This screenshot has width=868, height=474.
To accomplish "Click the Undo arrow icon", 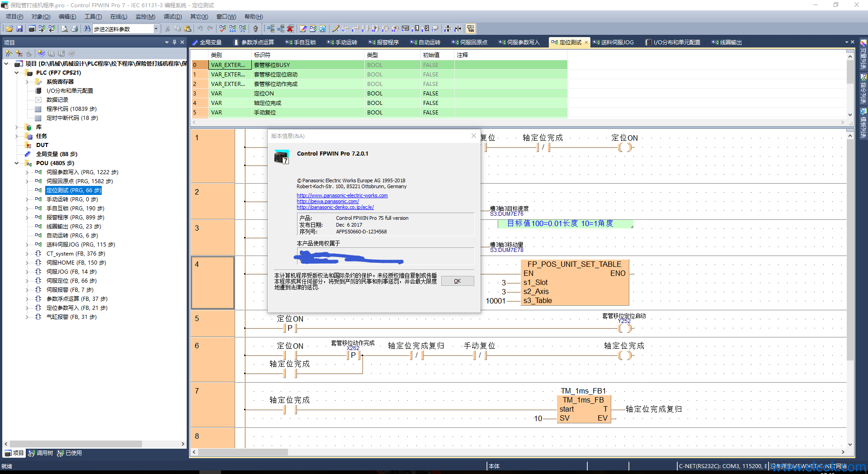I will tap(200, 28).
